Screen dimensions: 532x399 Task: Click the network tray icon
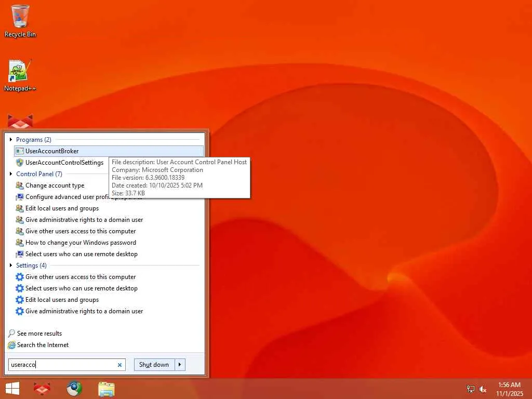coord(471,389)
